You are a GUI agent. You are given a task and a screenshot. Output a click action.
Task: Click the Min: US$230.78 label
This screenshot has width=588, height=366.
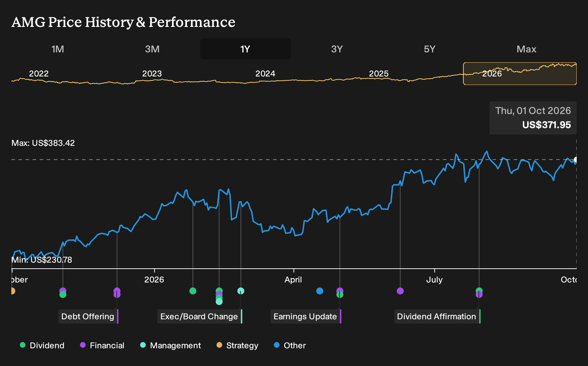pyautogui.click(x=42, y=260)
